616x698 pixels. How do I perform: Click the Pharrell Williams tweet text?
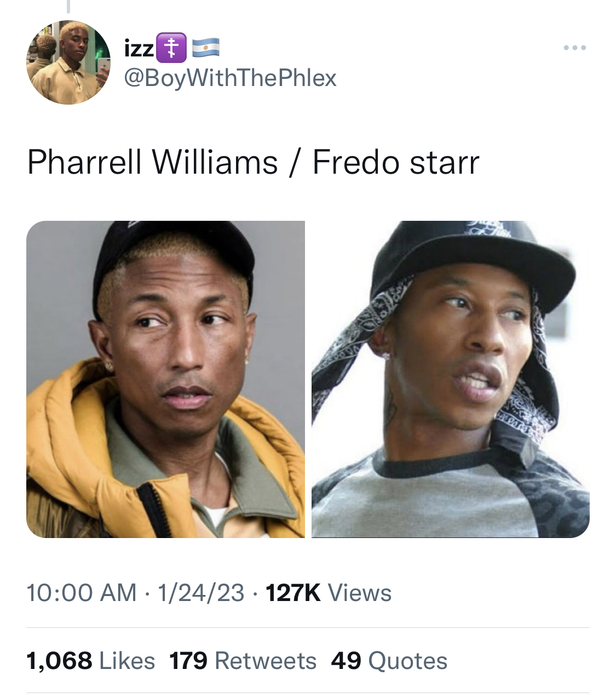153,163
